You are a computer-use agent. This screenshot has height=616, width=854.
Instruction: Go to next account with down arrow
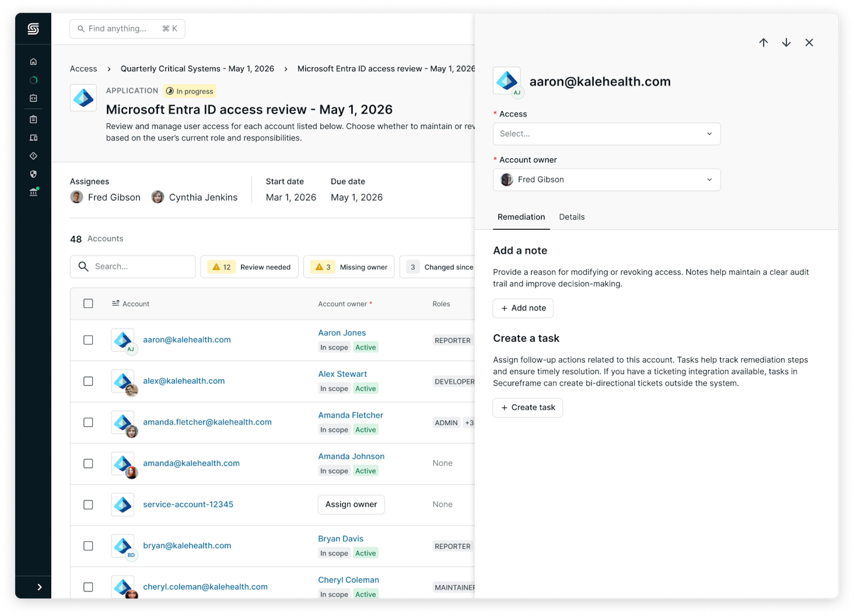pos(786,42)
